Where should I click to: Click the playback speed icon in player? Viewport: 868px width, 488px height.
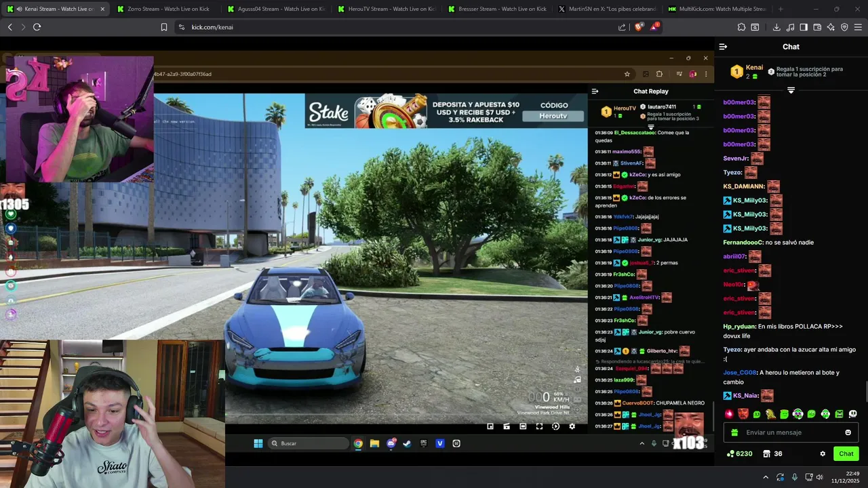point(555,426)
